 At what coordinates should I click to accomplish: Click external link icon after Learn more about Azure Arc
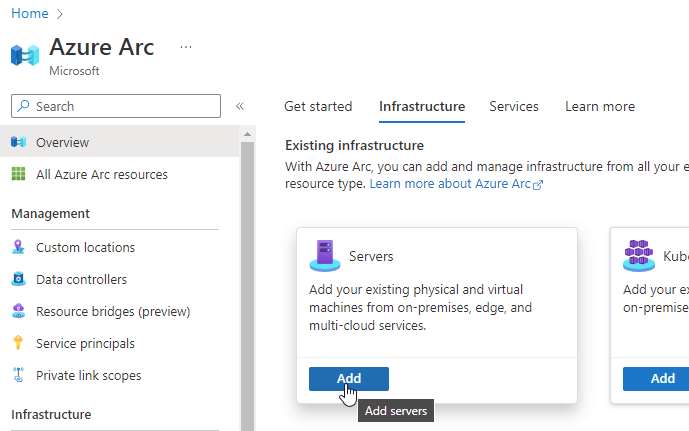tap(538, 185)
